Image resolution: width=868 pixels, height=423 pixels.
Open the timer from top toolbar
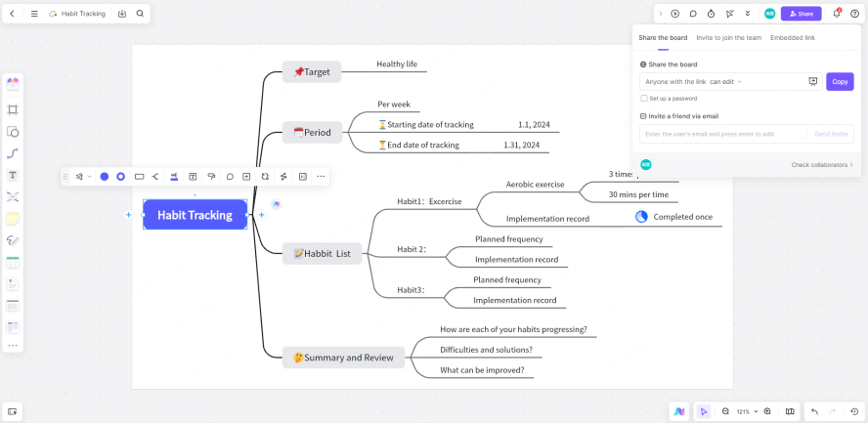[x=711, y=14]
